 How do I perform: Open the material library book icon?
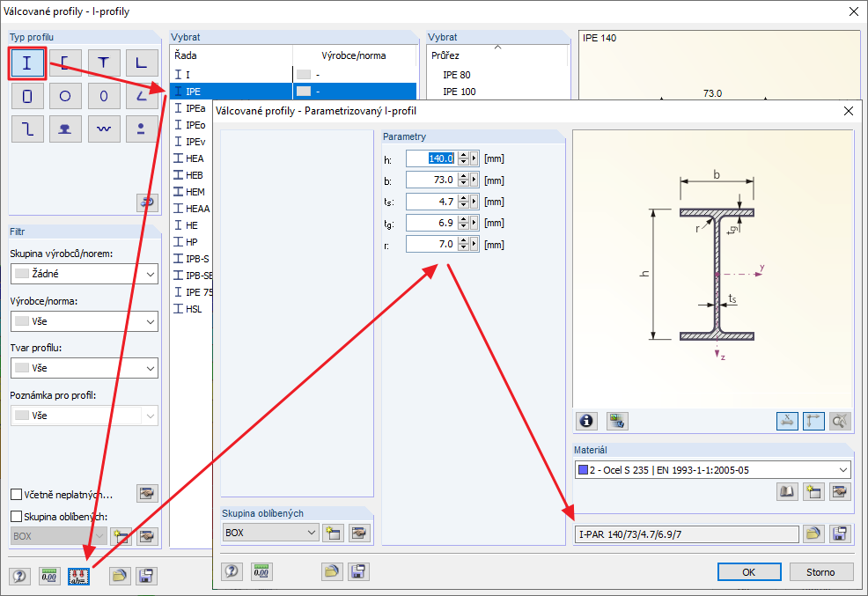click(x=787, y=491)
